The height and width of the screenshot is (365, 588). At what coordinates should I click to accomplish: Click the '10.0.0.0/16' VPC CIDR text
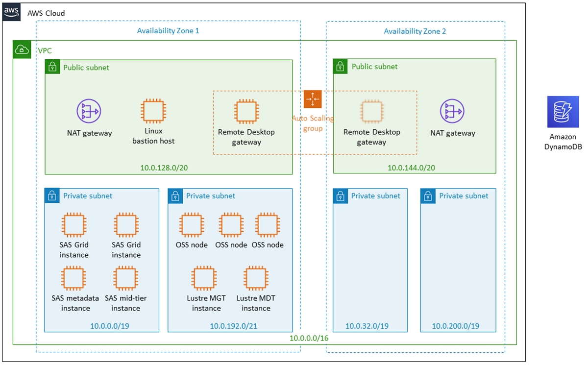coord(309,338)
